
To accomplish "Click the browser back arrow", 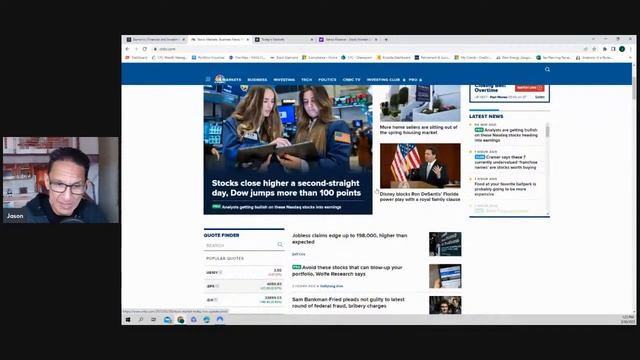I will tap(127, 49).
